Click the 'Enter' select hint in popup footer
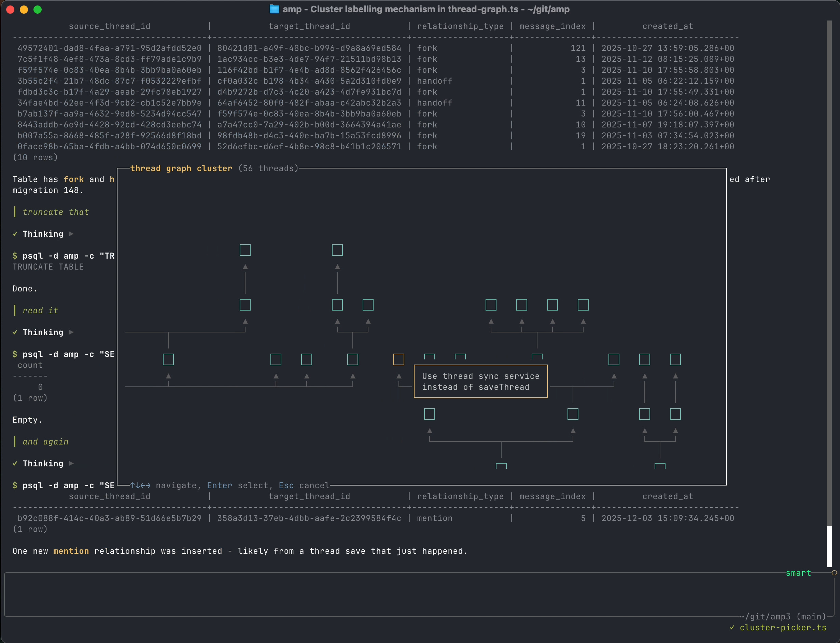This screenshot has height=643, width=840. (x=220, y=485)
